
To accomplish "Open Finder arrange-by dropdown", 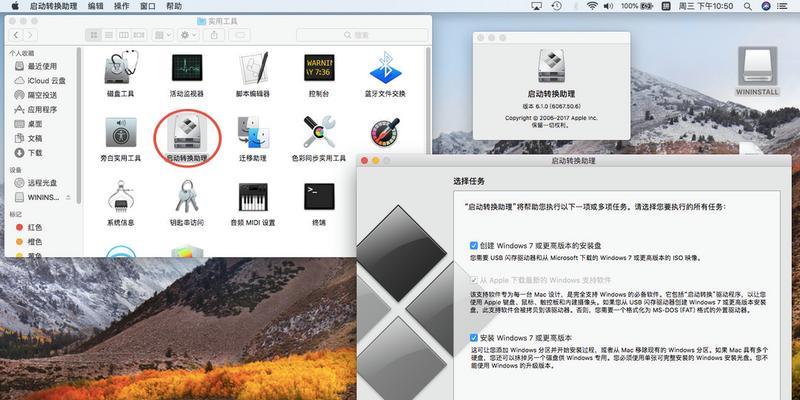I will (162, 35).
